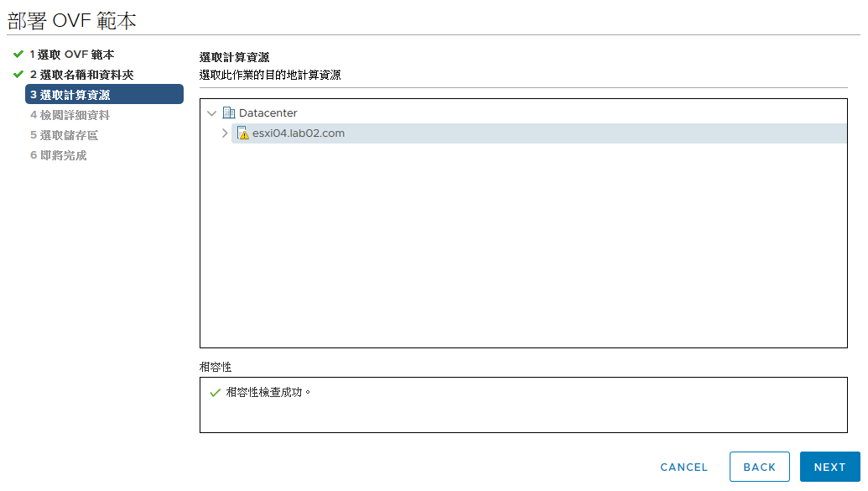Click the 相容性 label
Screen dimensions: 868x491
click(x=216, y=367)
